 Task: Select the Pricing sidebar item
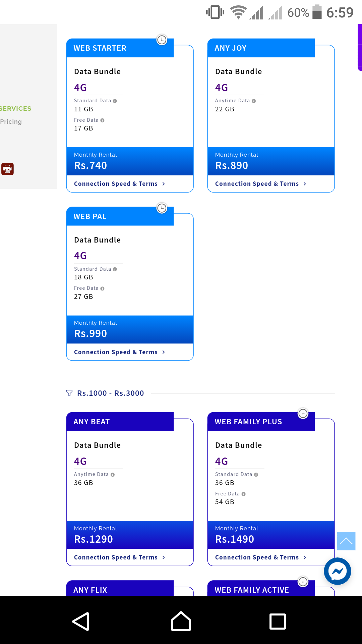point(11,122)
